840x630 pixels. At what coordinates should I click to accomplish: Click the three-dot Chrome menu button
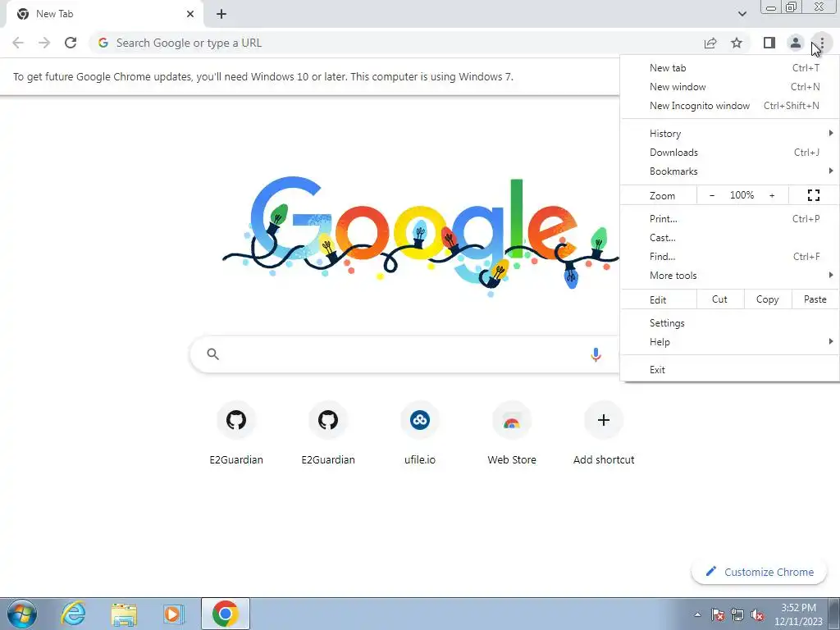[x=822, y=43]
